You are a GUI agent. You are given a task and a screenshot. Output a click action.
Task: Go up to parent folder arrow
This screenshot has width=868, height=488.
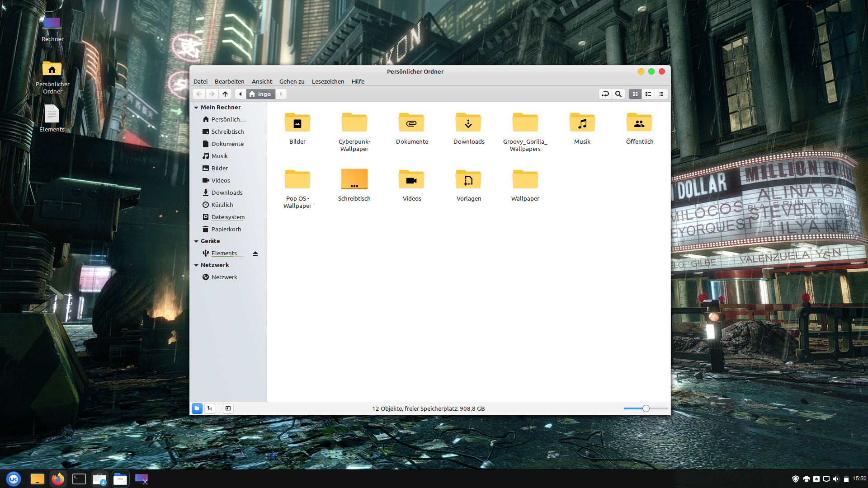click(225, 94)
